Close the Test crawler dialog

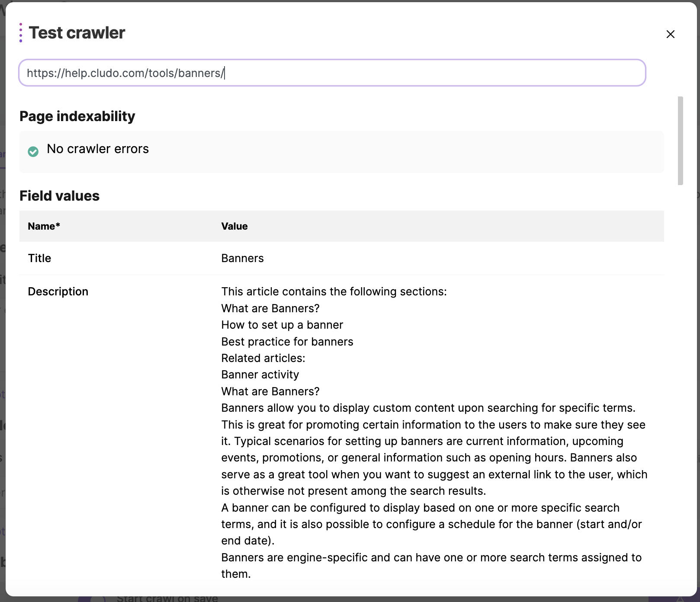point(670,34)
